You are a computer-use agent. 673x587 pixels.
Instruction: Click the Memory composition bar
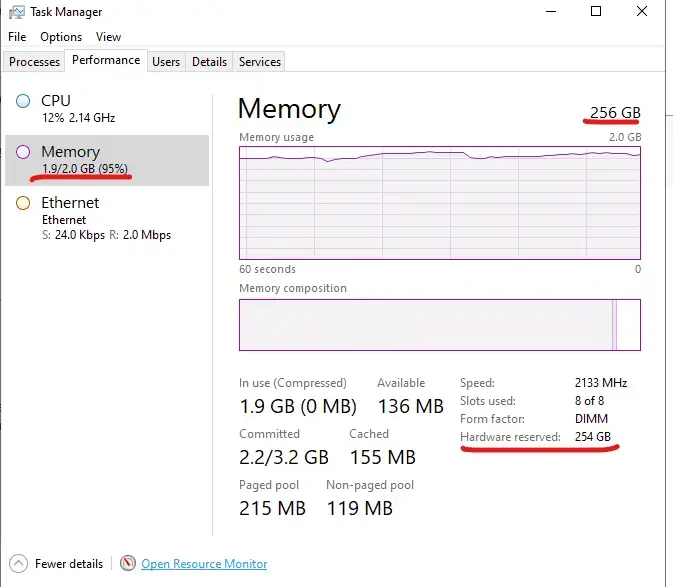point(440,324)
